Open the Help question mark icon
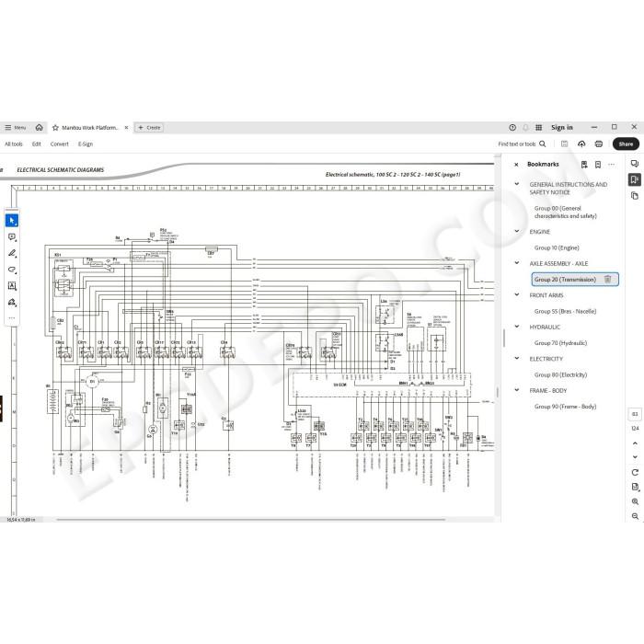 pyautogui.click(x=512, y=127)
